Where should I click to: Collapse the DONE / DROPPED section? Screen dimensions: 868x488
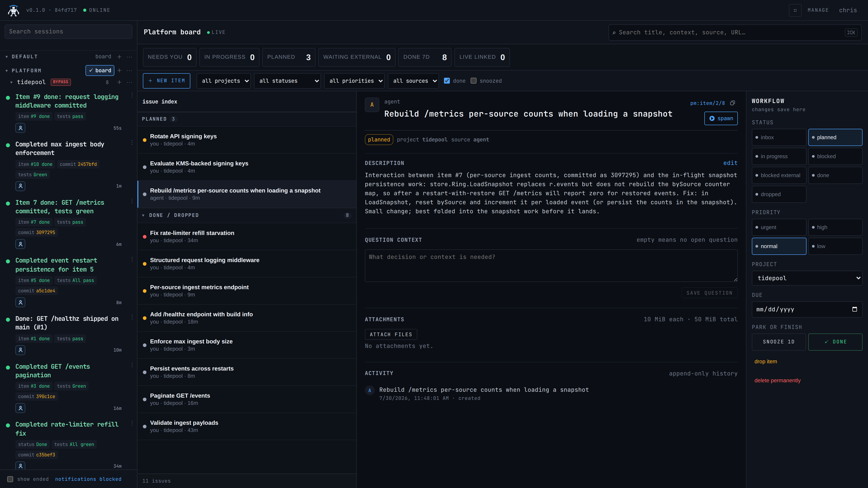click(x=143, y=215)
